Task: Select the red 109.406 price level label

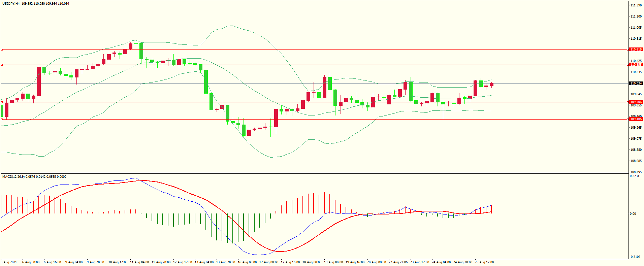Action: pos(636,119)
